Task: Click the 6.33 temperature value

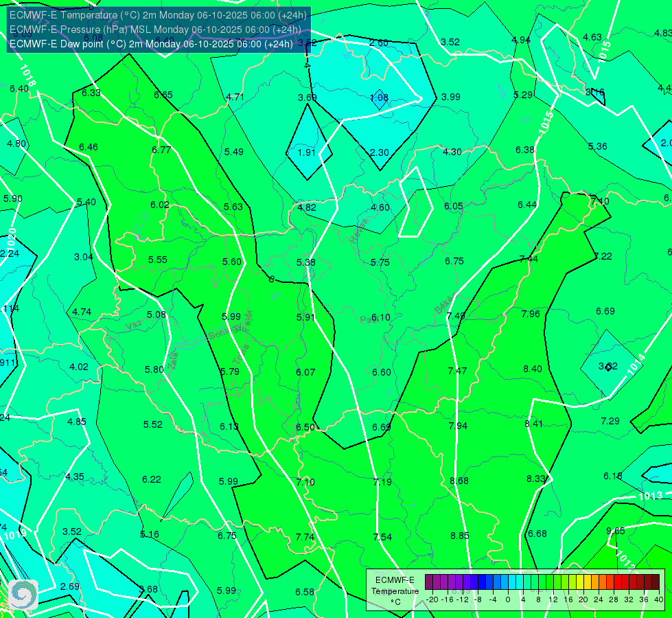Action: (x=91, y=93)
